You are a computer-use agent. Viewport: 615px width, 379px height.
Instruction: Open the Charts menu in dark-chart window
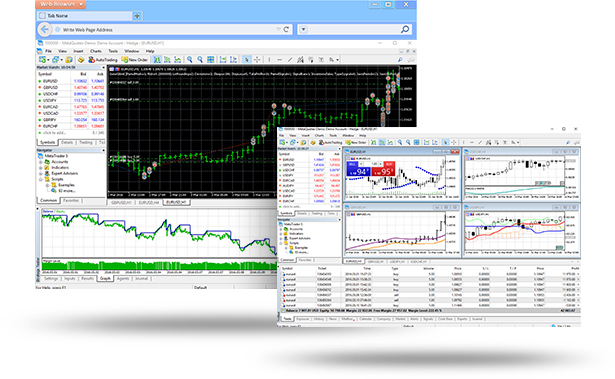(96, 51)
